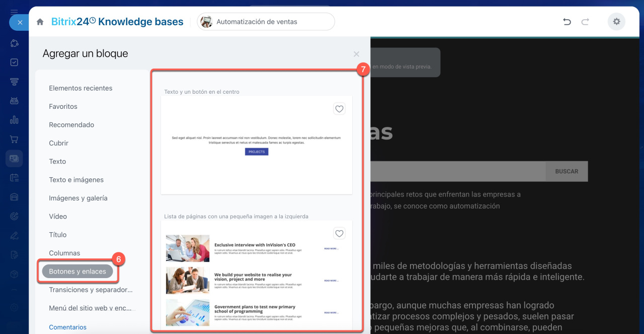Open the Tasks checkmark icon in sidebar
Viewport: 644px width, 334px height.
pos(14,62)
